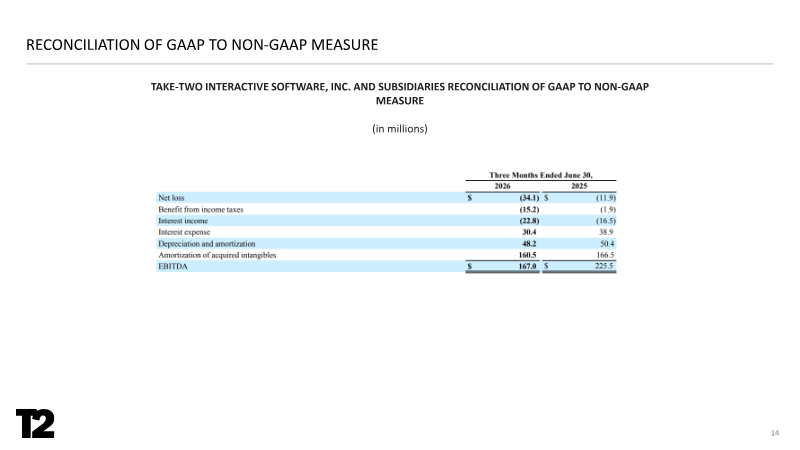Click the '(in millions)' note
The image size is (800, 450).
click(x=399, y=129)
